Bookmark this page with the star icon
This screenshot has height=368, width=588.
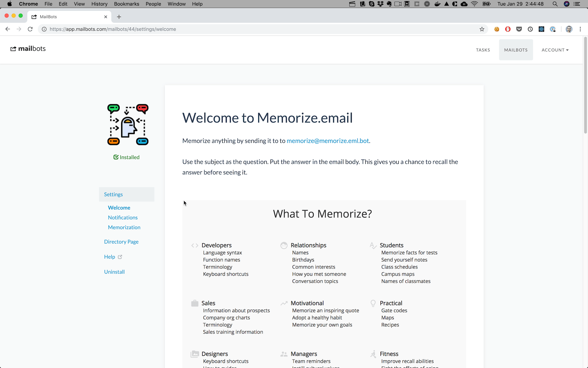pyautogui.click(x=482, y=29)
